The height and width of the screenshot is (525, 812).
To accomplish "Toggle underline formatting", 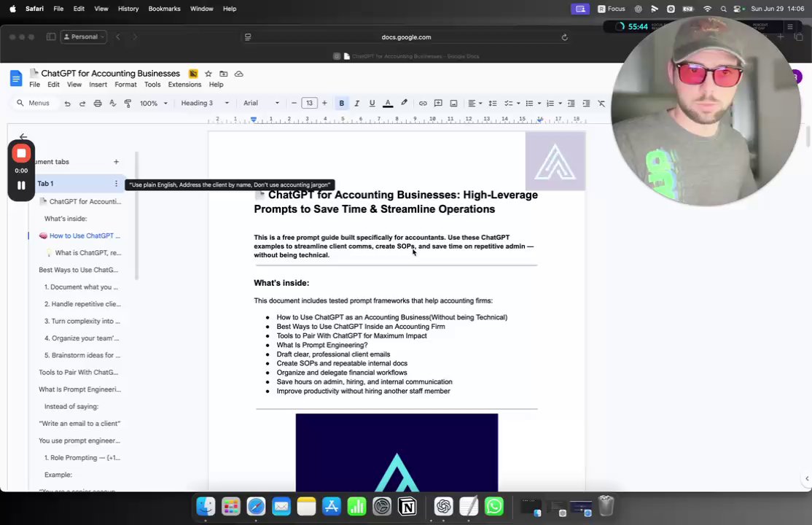I will pos(372,103).
